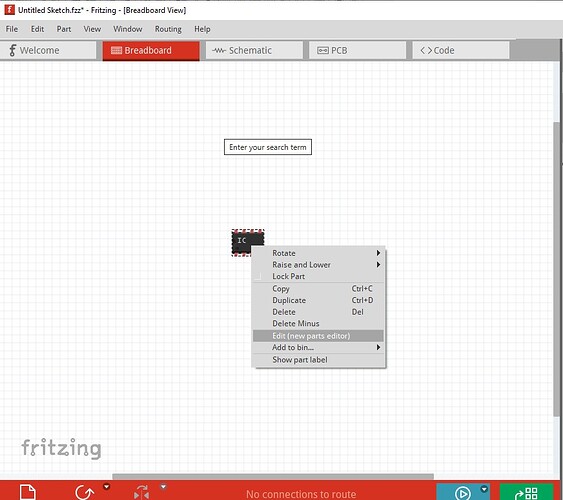Image resolution: width=563 pixels, height=500 pixels.
Task: Open the Flip options dropdown arrow in toolbar
Action: (x=163, y=487)
